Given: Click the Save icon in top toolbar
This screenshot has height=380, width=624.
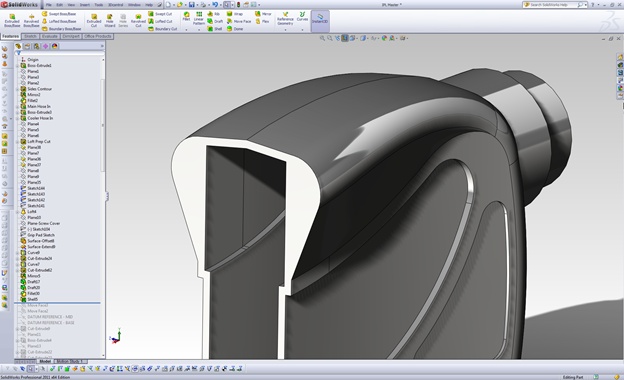Looking at the screenshot, I should [191, 5].
